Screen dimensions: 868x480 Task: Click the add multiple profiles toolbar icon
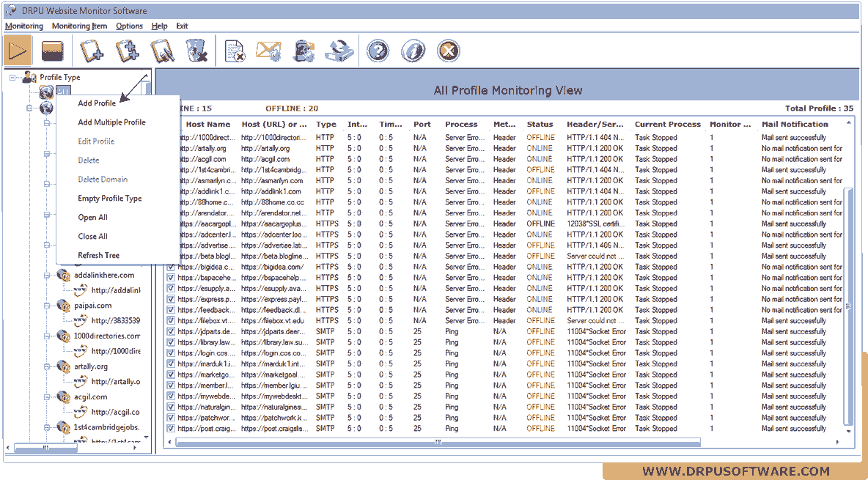point(128,51)
